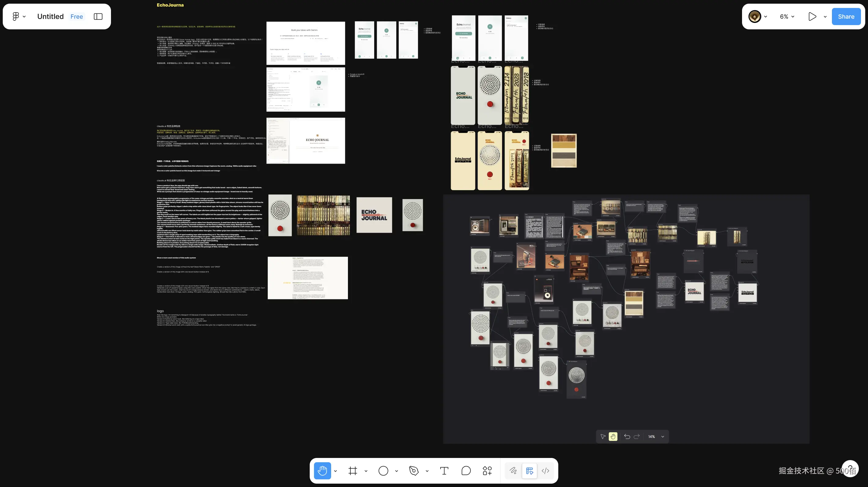Click the brown color palette thumbnail
Viewport: 868px width, 487px height.
(x=564, y=150)
